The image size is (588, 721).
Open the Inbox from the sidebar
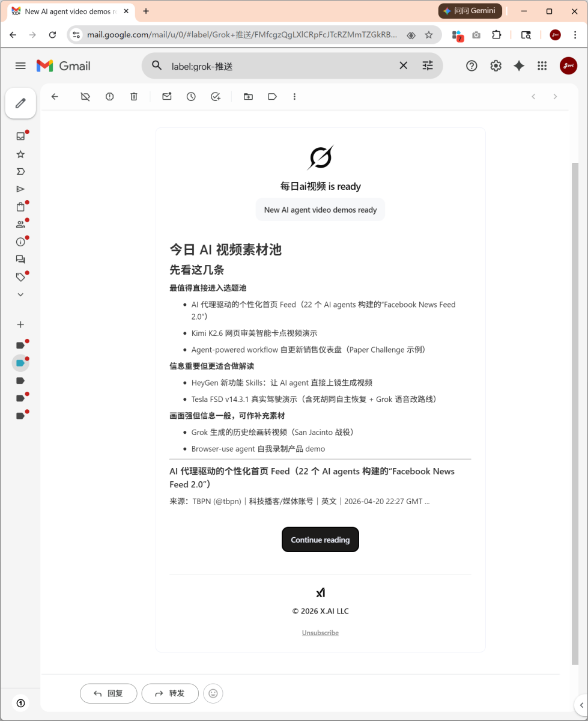pyautogui.click(x=20, y=136)
